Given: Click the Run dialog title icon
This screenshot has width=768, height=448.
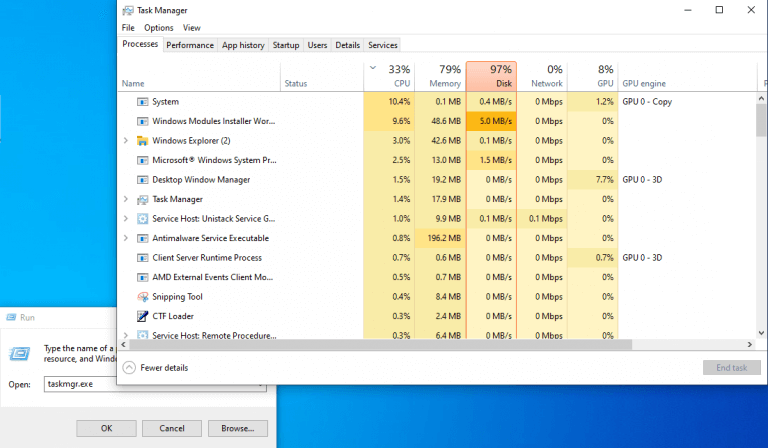Looking at the screenshot, I should coord(11,317).
